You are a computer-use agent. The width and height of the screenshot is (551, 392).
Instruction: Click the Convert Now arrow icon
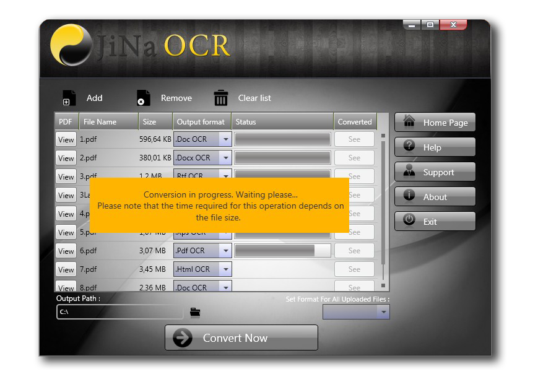pos(183,338)
